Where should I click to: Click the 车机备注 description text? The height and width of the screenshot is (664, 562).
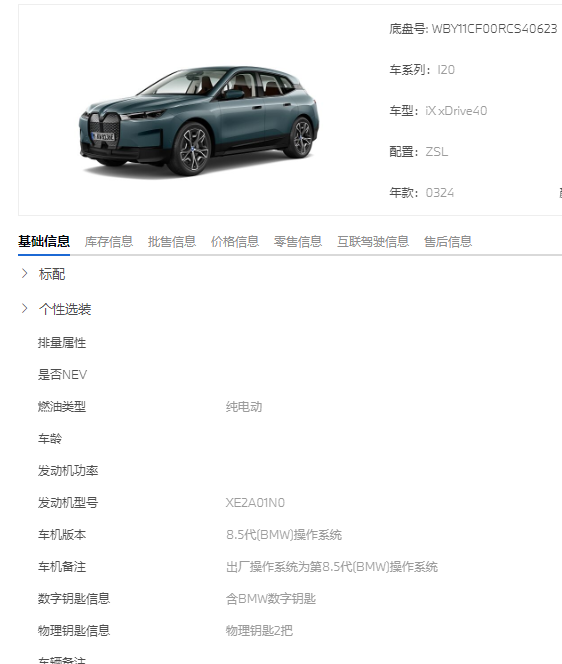pos(332,567)
